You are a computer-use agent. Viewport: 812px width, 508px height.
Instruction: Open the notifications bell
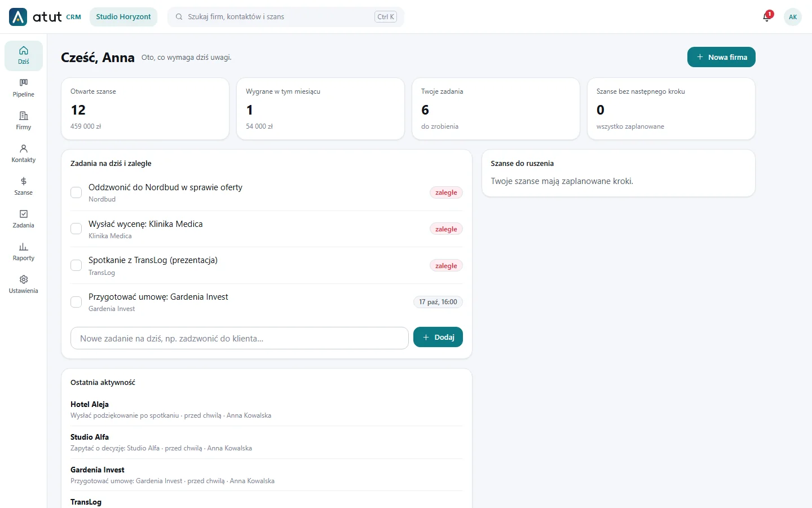point(767,16)
